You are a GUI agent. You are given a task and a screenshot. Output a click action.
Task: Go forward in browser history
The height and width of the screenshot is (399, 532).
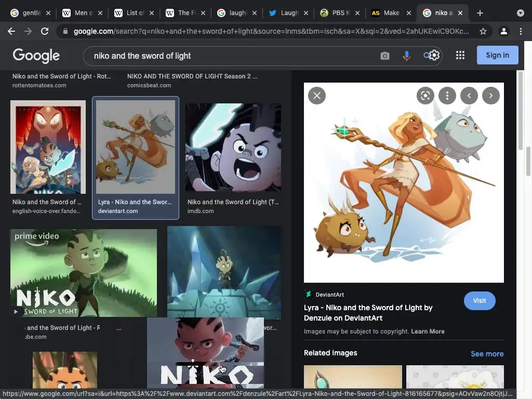[x=28, y=31]
